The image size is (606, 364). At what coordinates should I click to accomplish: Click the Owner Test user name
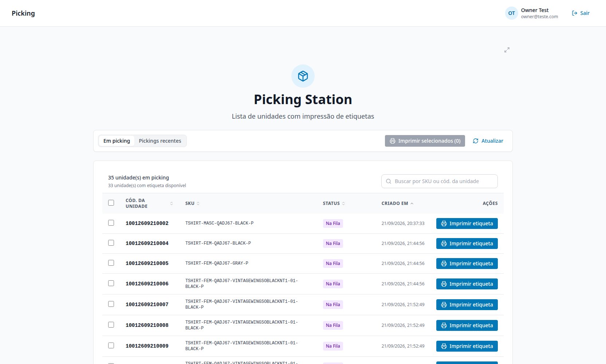(x=535, y=10)
